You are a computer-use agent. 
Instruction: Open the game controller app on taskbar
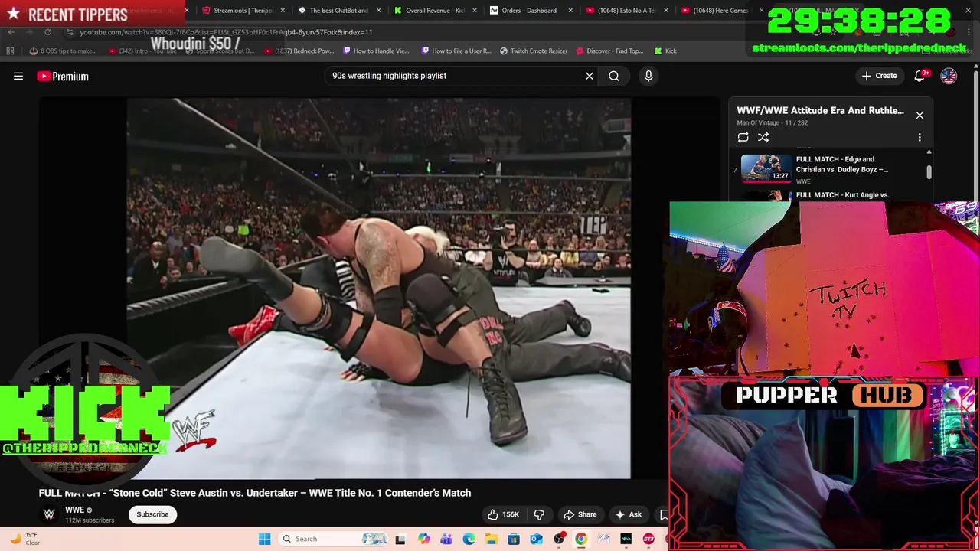(603, 539)
